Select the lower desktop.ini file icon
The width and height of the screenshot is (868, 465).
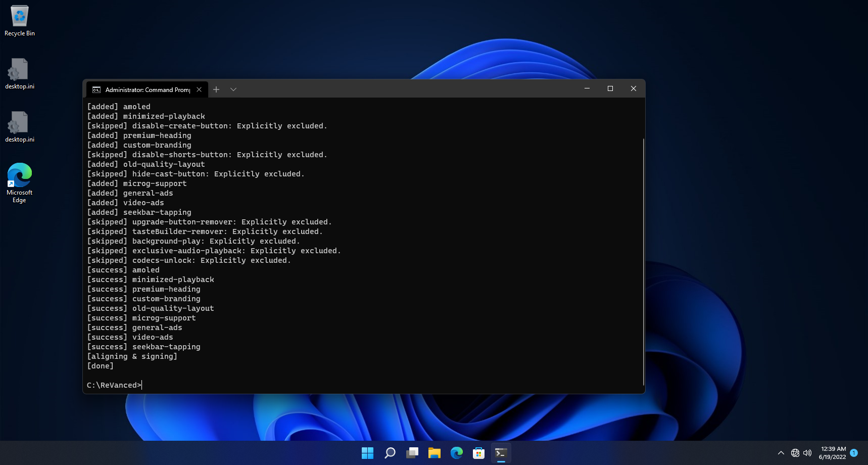20,127
